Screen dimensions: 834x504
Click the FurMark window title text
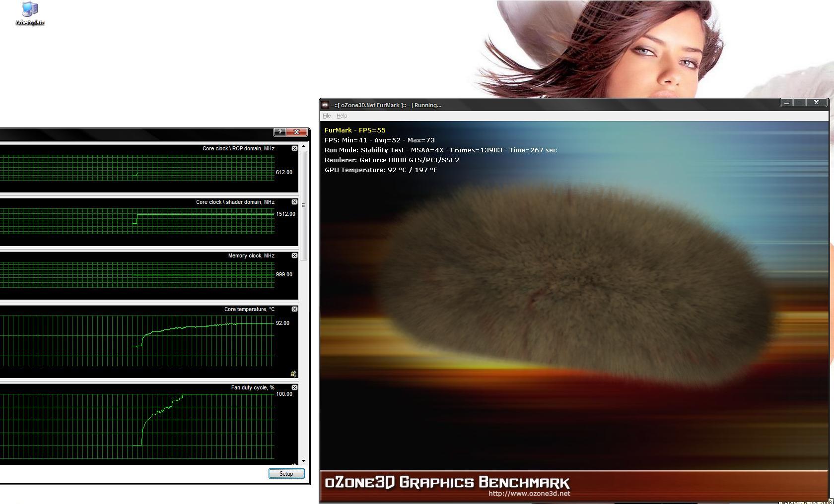click(x=386, y=105)
